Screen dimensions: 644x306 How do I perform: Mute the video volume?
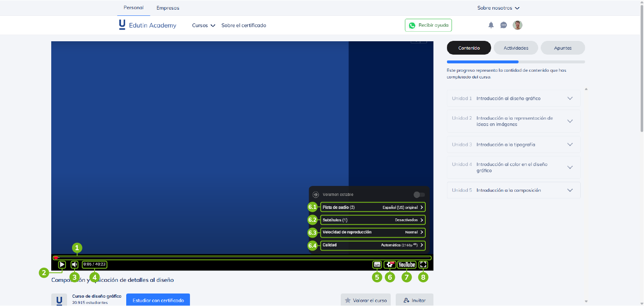[75, 264]
